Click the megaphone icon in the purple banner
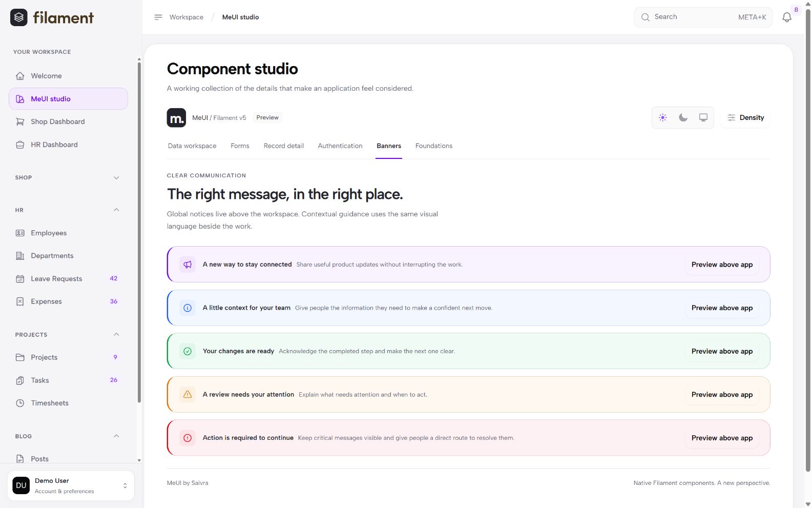The height and width of the screenshot is (508, 812). tap(188, 265)
